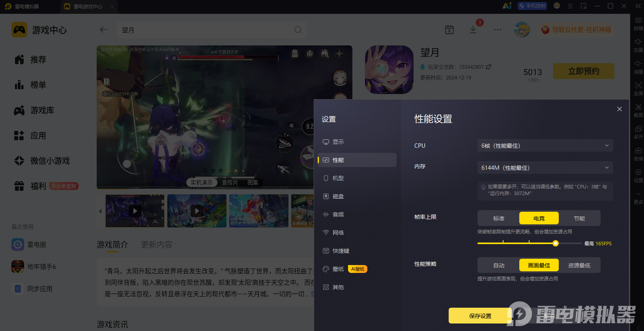The image size is (644, 331).
Task: Expand the CPU cores dropdown
Action: coord(545,145)
